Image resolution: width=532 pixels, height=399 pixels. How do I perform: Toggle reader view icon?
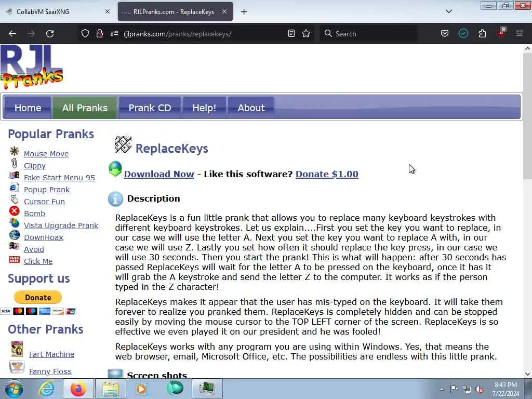pyautogui.click(x=291, y=33)
